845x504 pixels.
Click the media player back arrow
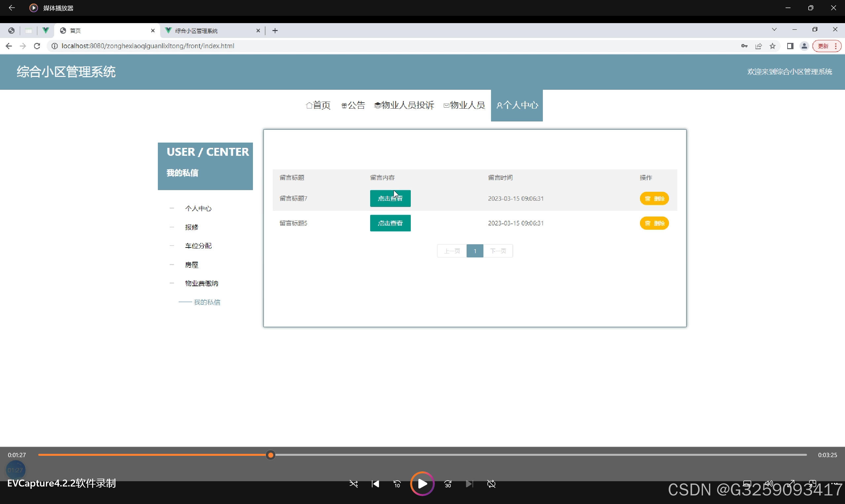tap(12, 8)
